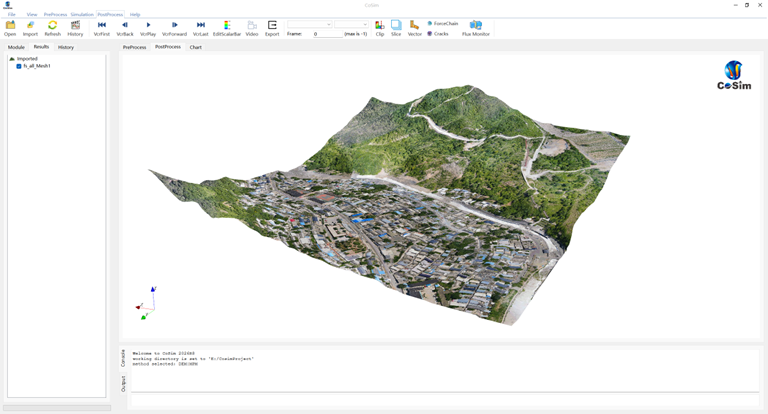Open the Flux Monitor
This screenshot has width=768, height=414.
[476, 25]
